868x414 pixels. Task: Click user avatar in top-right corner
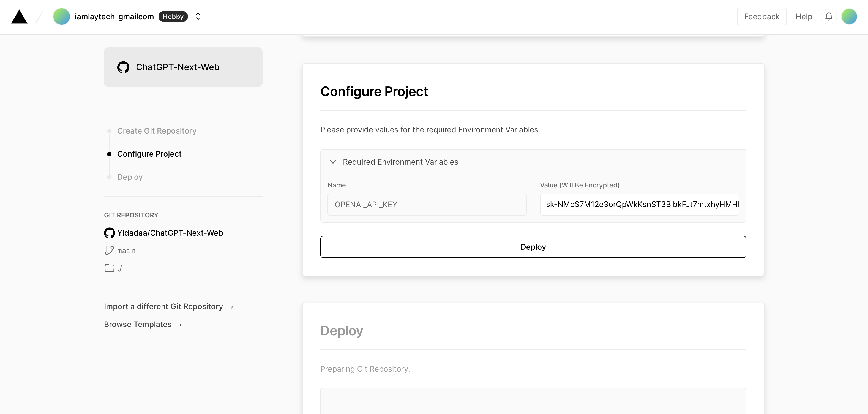tap(849, 17)
